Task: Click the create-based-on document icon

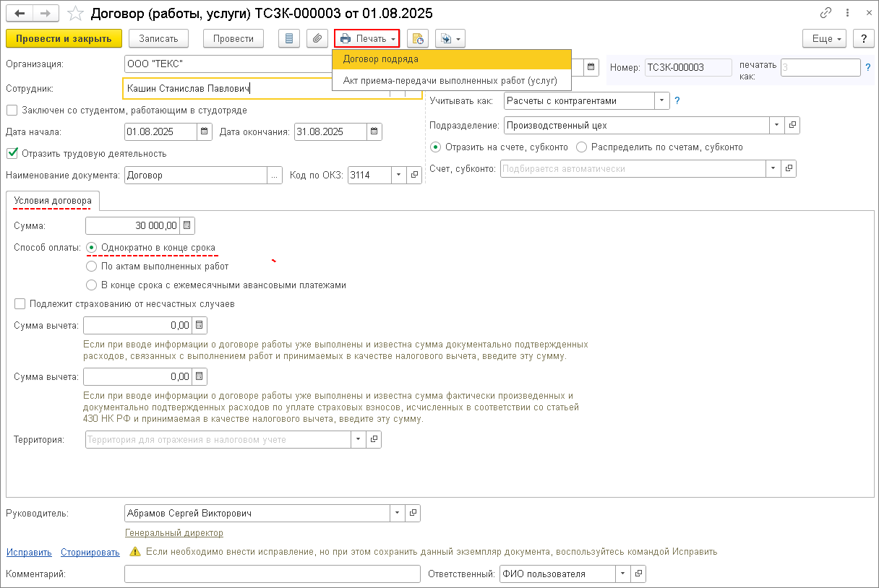Action: tap(418, 38)
